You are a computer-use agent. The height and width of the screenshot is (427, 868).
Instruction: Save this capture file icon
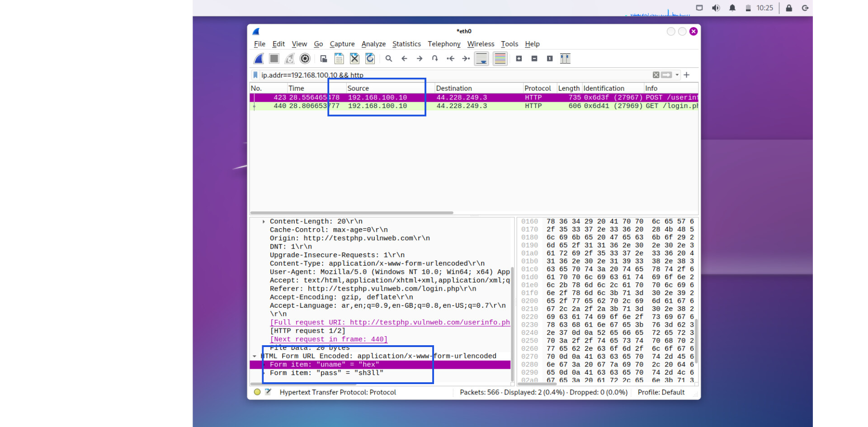pyautogui.click(x=339, y=59)
